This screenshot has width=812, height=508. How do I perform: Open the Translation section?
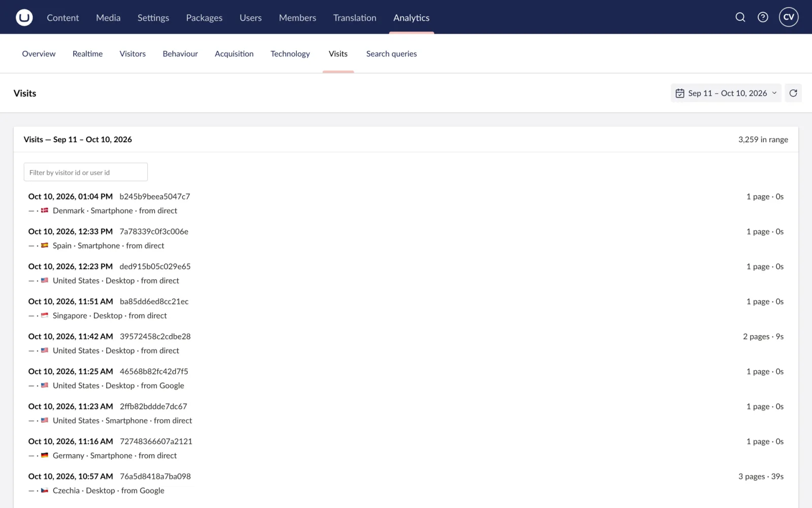coord(355,18)
